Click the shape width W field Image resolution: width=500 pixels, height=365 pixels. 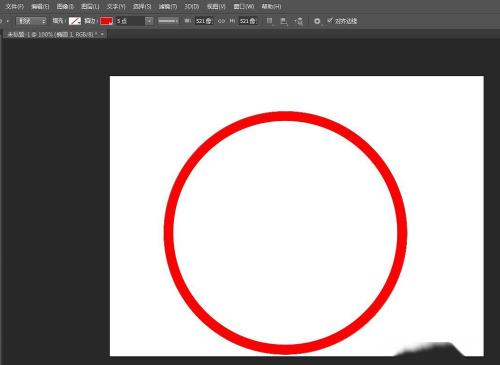click(x=204, y=21)
